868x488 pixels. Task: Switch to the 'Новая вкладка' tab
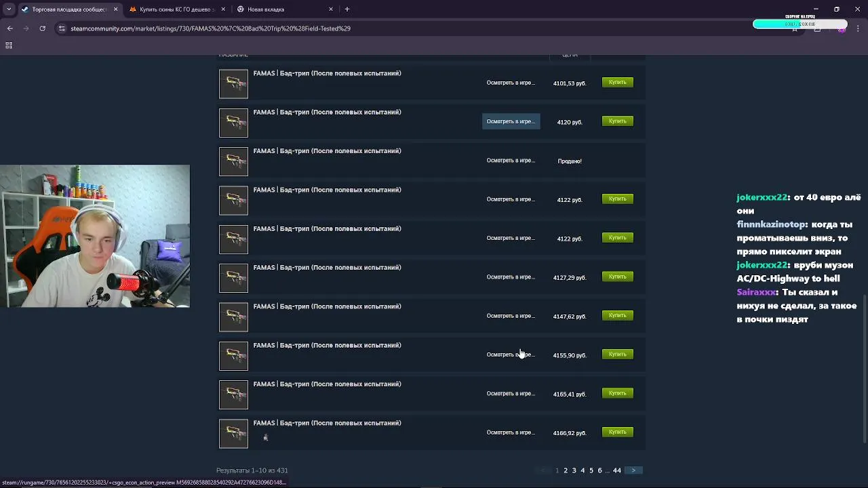(x=283, y=9)
